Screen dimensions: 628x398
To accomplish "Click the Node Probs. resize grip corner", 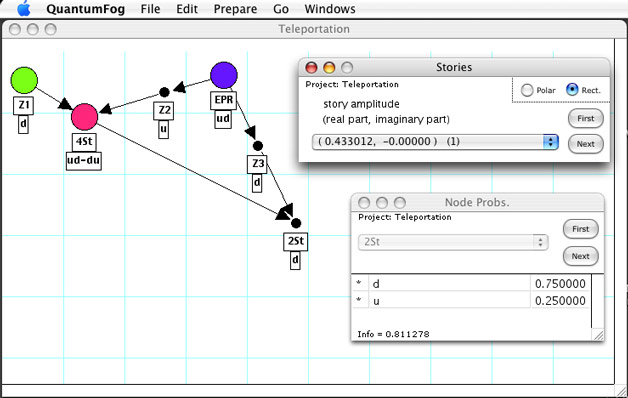I will point(598,336).
